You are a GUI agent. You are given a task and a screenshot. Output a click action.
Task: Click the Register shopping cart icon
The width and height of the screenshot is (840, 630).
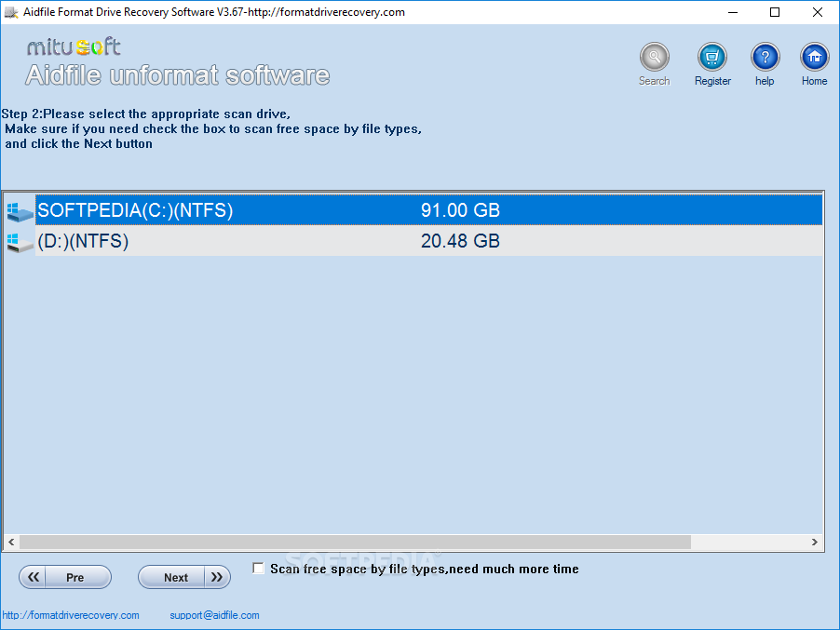coord(712,57)
